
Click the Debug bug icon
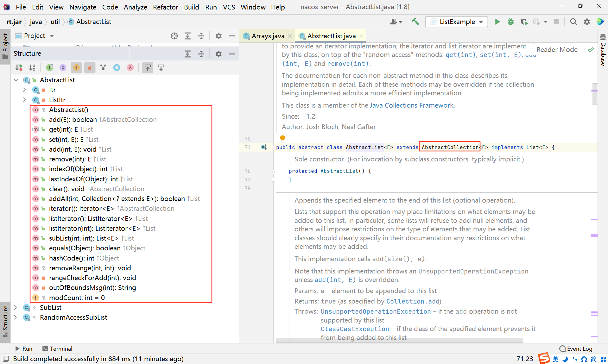coord(510,22)
